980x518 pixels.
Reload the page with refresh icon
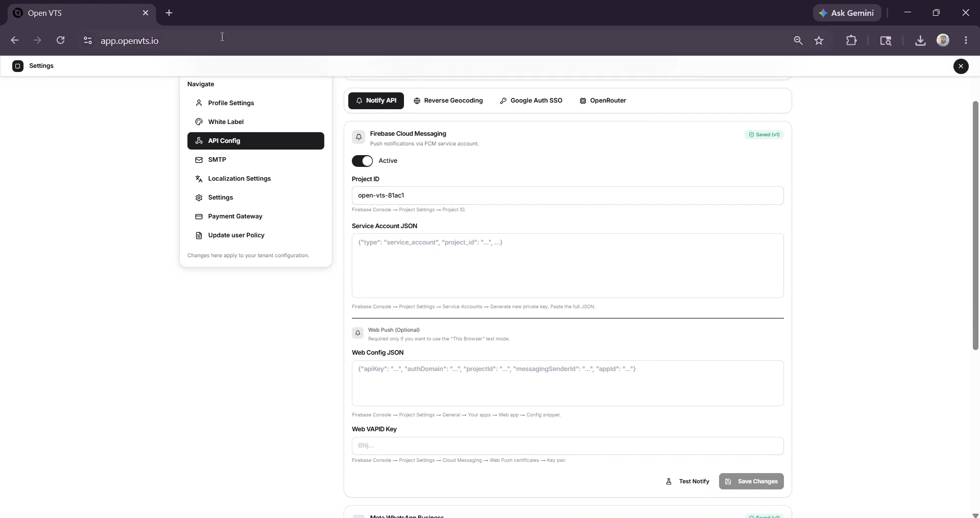click(60, 40)
